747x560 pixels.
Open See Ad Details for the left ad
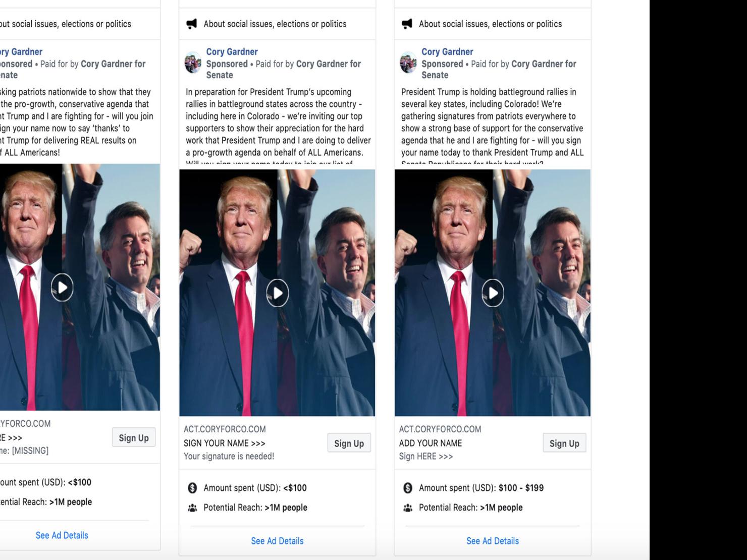[x=62, y=535]
